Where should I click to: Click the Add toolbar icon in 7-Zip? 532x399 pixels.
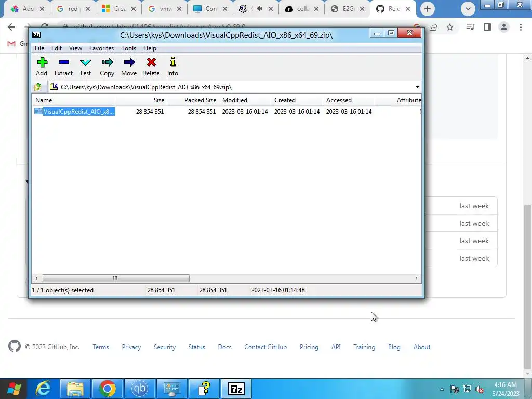tap(42, 66)
